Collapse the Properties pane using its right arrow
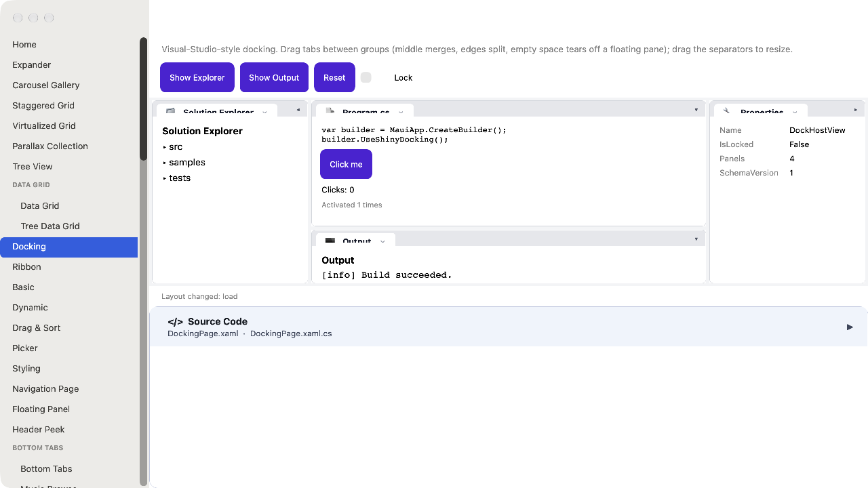Viewport: 868px width, 488px height. 856,110
